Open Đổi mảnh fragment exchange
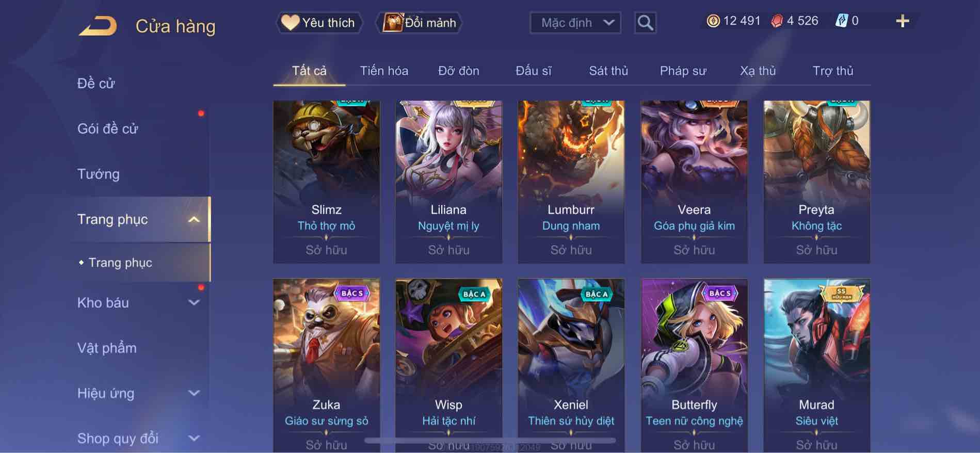The width and height of the screenshot is (980, 453). (x=421, y=23)
